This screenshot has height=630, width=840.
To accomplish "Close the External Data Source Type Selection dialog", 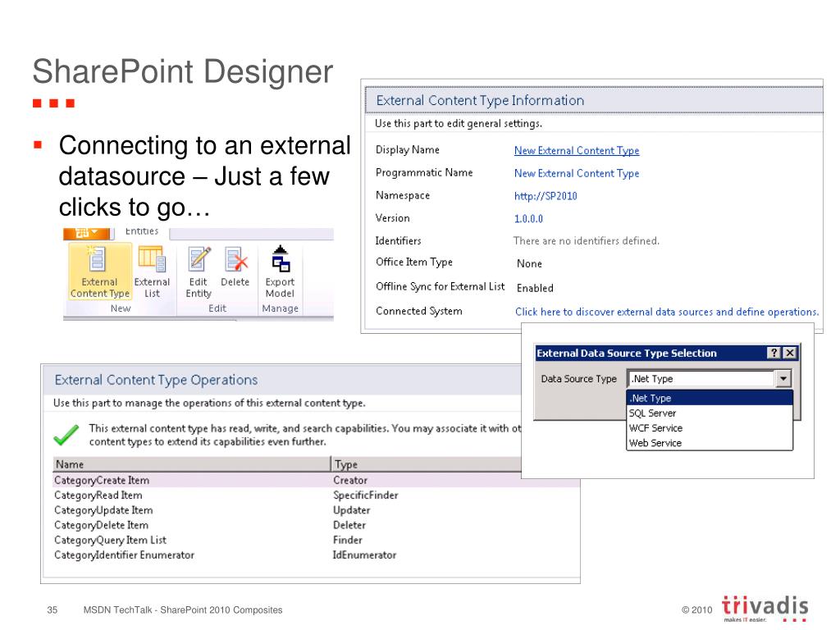I will [790, 353].
